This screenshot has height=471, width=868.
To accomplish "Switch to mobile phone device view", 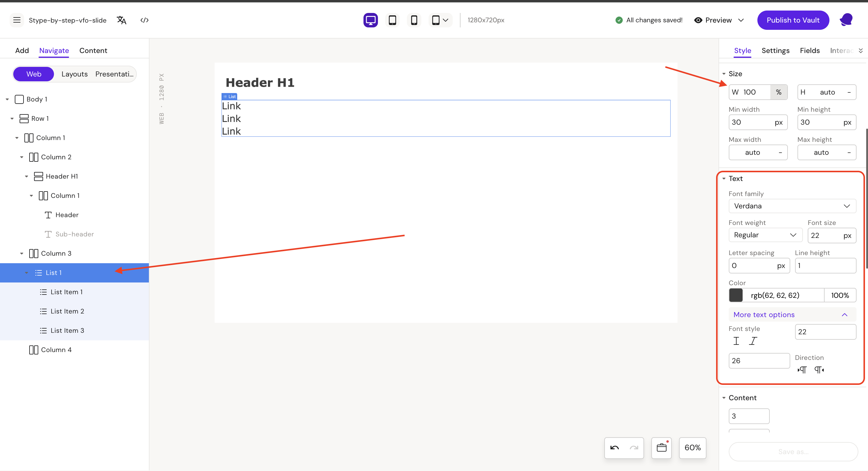I will coord(414,20).
